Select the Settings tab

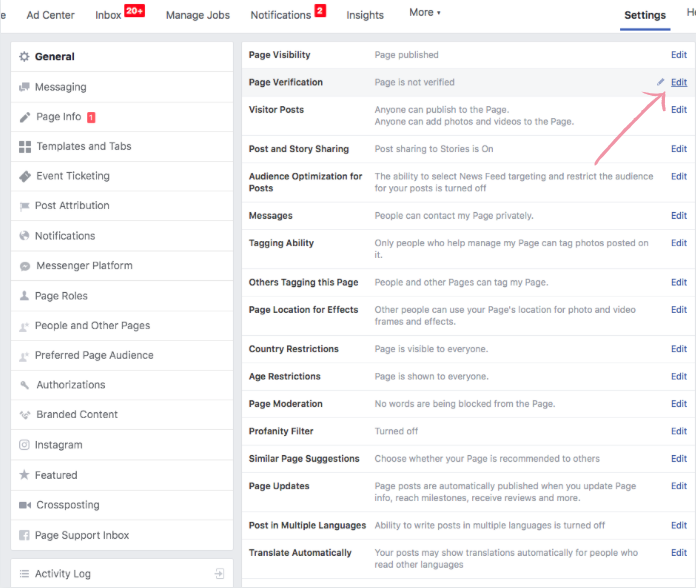click(x=645, y=15)
